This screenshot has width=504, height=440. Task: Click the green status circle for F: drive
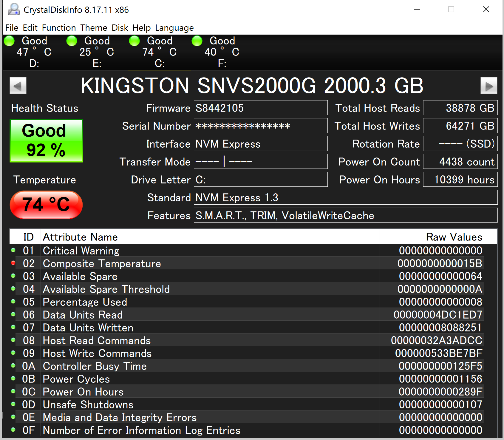coord(197,41)
